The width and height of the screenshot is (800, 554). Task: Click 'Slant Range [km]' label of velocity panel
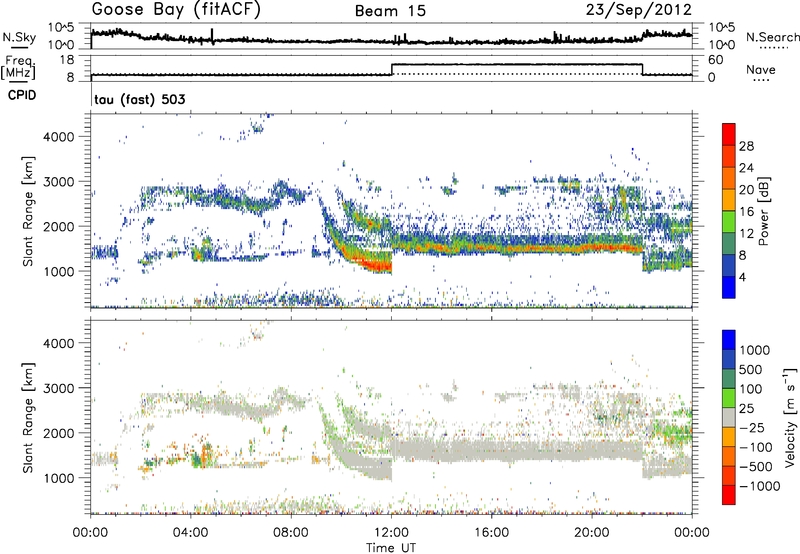(x=28, y=418)
